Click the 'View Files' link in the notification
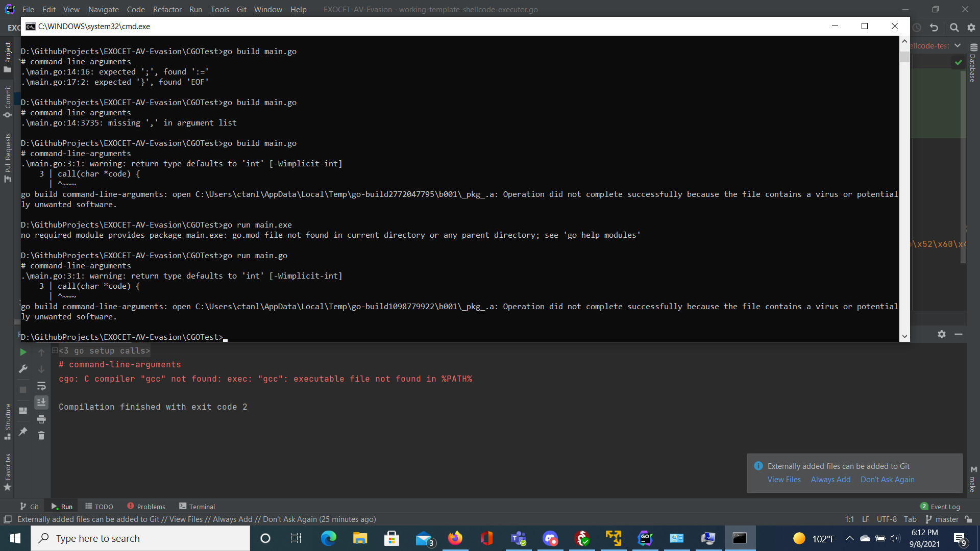 pyautogui.click(x=784, y=480)
